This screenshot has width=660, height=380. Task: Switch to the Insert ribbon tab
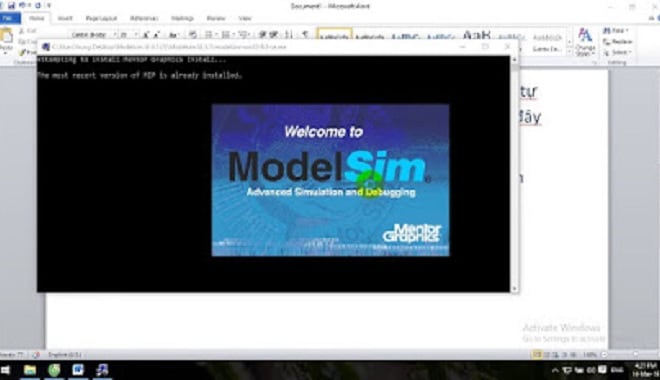65,18
